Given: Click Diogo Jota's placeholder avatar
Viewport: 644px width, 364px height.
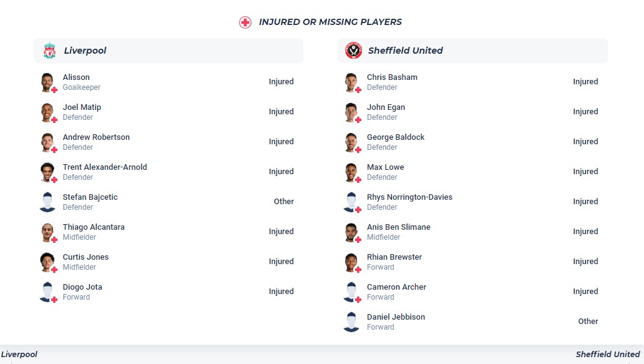Looking at the screenshot, I should tap(47, 292).
